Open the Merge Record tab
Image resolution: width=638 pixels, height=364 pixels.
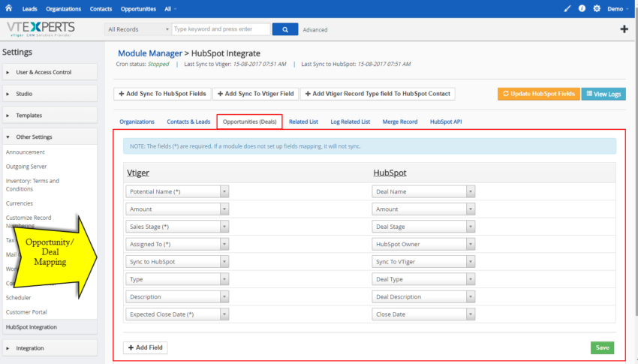pos(400,122)
